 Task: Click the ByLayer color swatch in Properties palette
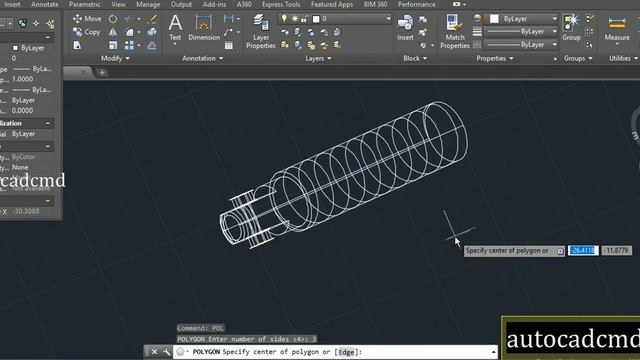coord(16,48)
